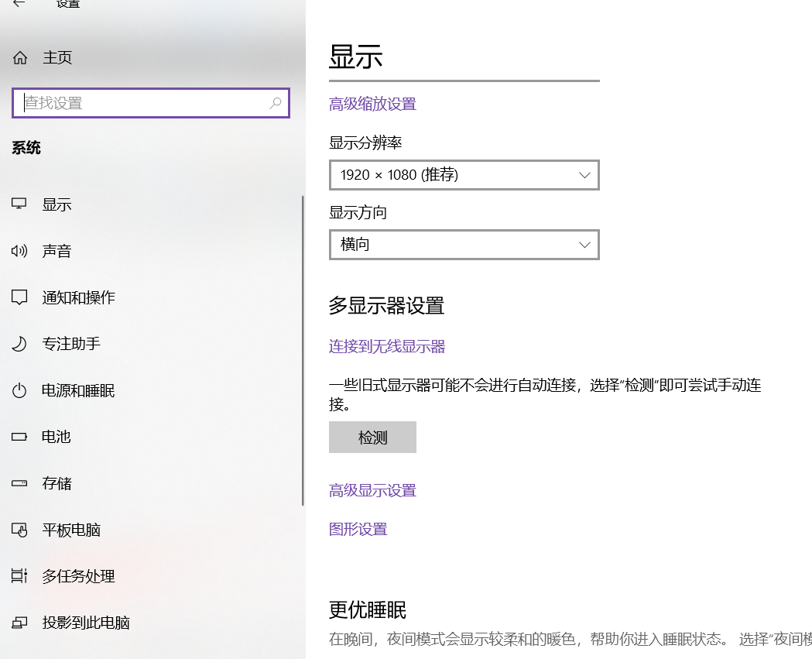Open 高级显示设置

(373, 490)
